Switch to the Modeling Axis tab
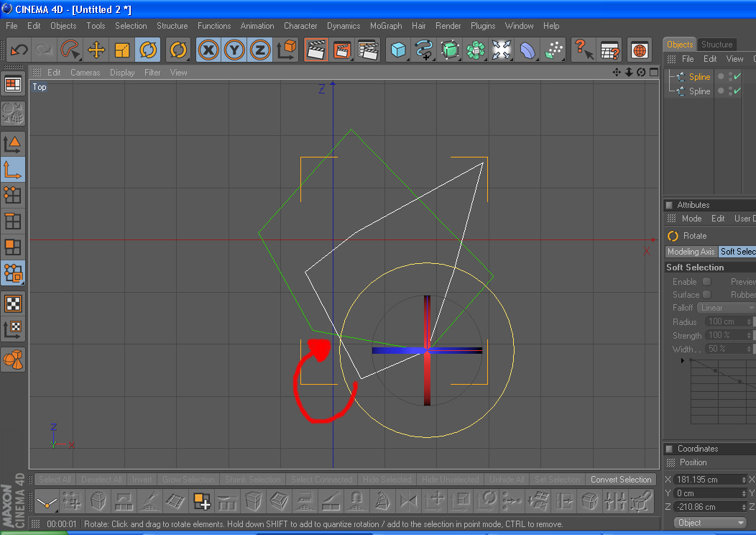Image resolution: width=756 pixels, height=535 pixels. tap(691, 252)
